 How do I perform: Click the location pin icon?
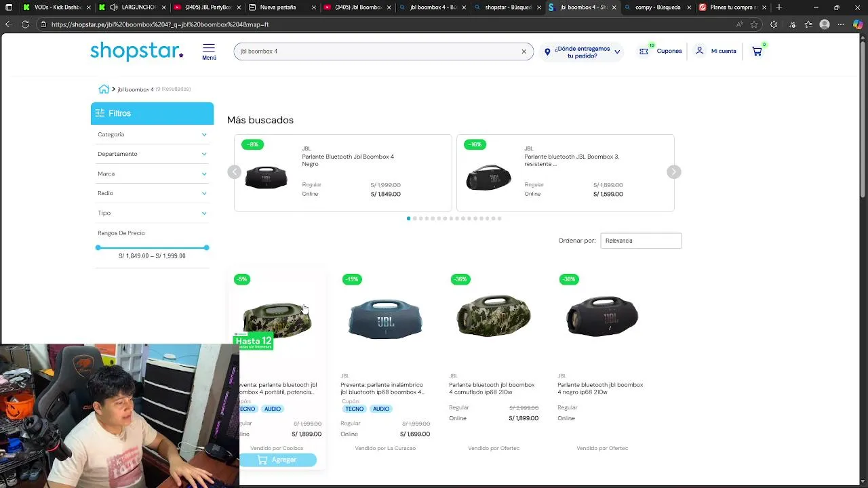click(547, 52)
